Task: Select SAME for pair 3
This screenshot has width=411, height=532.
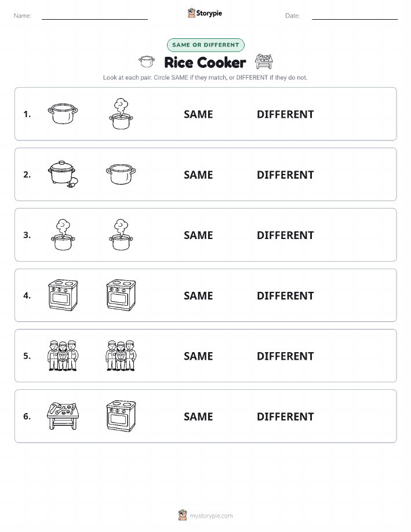Action: click(x=198, y=235)
